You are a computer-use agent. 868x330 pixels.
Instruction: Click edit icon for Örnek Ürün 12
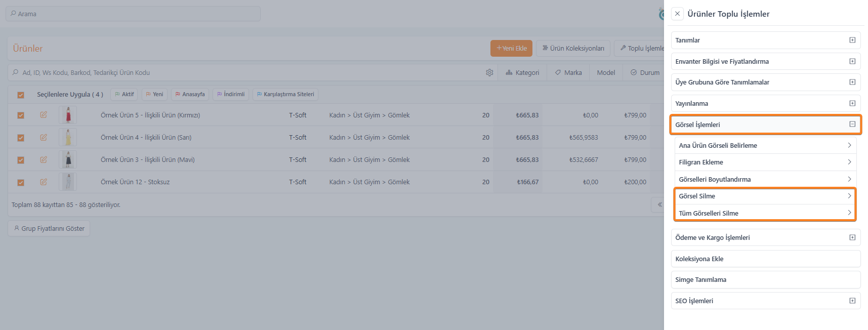pos(44,182)
